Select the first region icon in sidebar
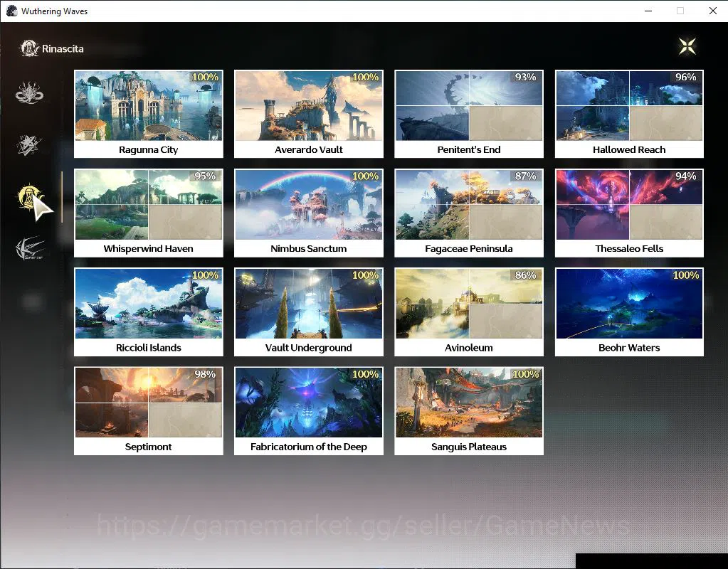Screen dimensions: 728x569 (29, 93)
